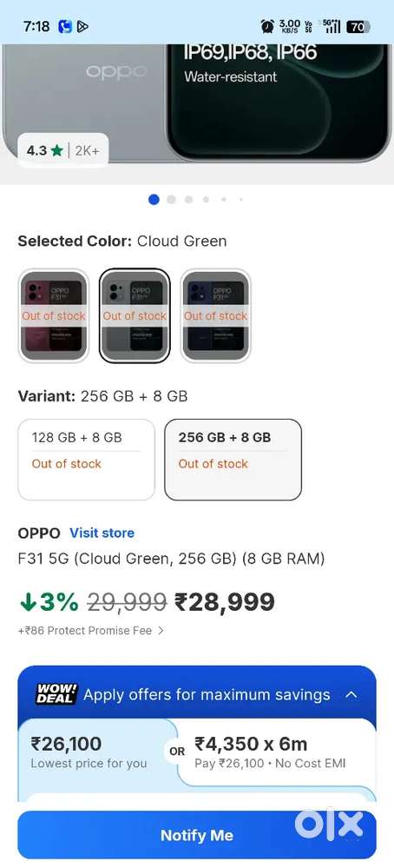Viewport: 394px width, 868px height.
Task: Go to the second image carousel dot
Action: pyautogui.click(x=171, y=199)
